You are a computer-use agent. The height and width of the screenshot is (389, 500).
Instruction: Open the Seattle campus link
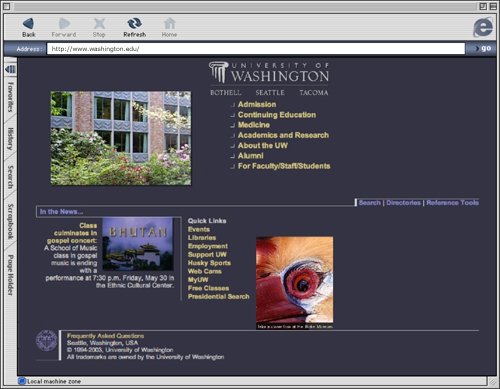(270, 93)
